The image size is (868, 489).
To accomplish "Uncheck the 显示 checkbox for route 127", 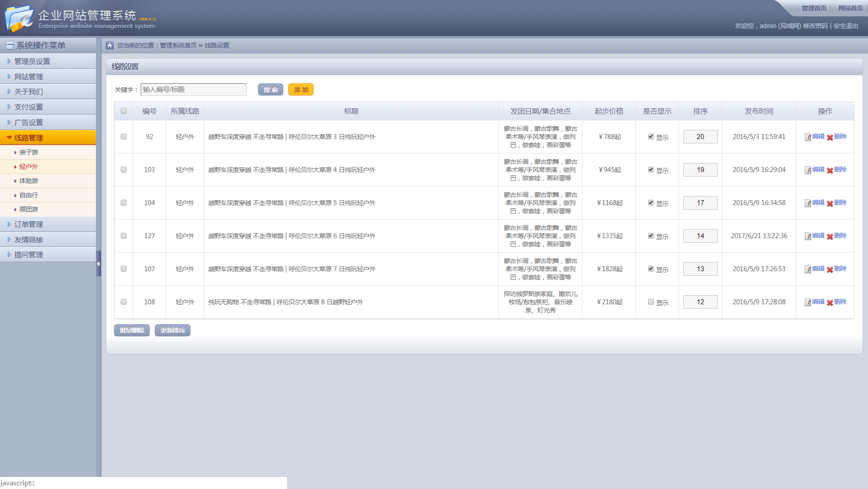I will click(x=651, y=236).
